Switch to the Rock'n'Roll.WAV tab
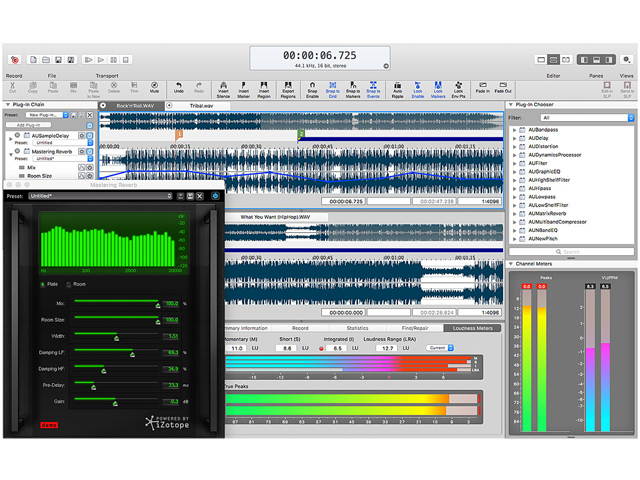The height and width of the screenshot is (480, 640). tap(135, 106)
